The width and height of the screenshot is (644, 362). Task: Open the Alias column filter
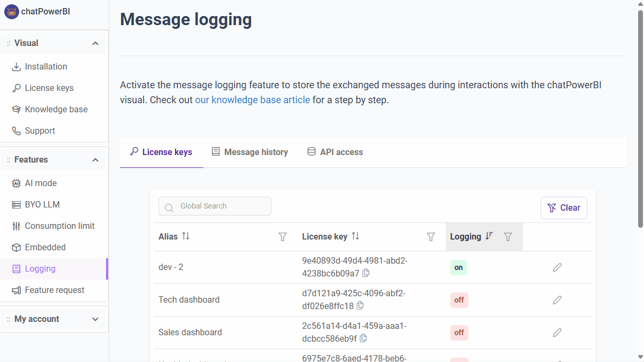click(283, 237)
